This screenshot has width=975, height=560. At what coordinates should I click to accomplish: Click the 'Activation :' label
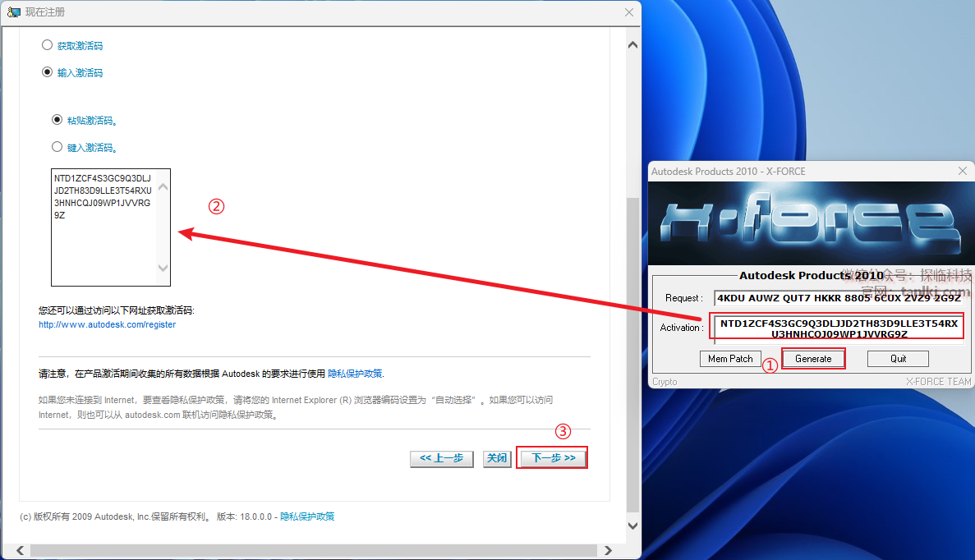pyautogui.click(x=682, y=328)
